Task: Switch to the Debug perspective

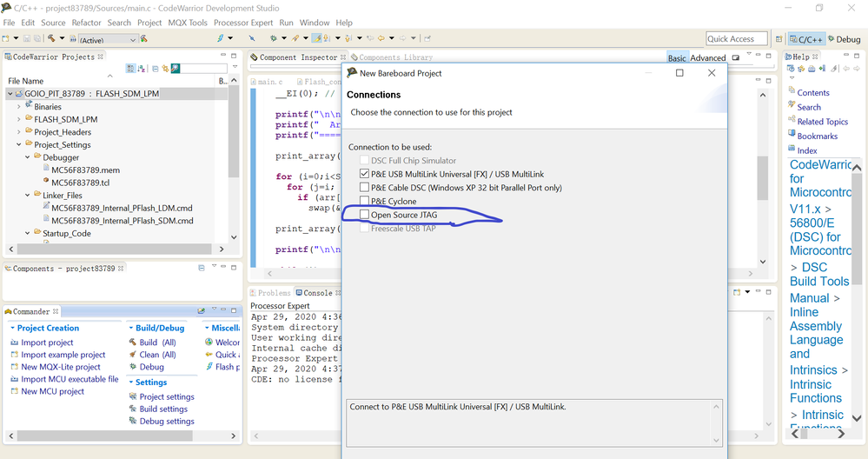Action: click(843, 39)
